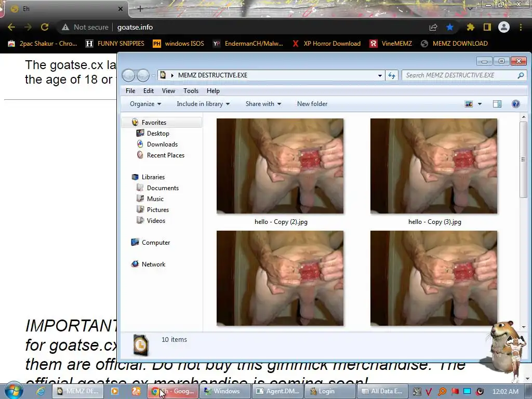Image resolution: width=532 pixels, height=399 pixels.
Task: Click Explorer file list scroll-down arrow
Action: 524,327
